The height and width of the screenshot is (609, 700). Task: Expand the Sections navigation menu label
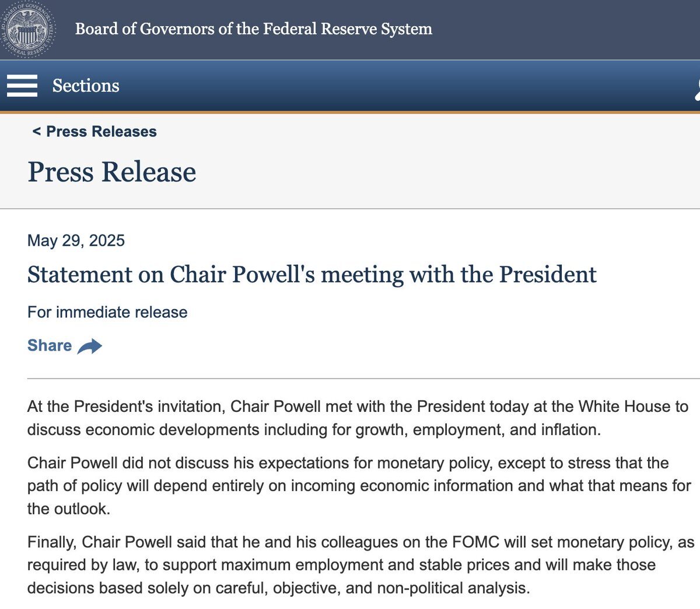tap(86, 86)
